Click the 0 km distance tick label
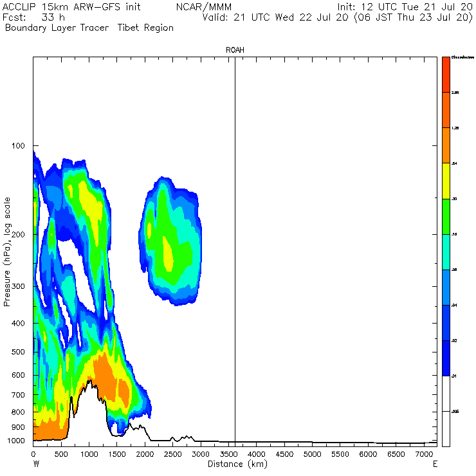The image size is (476, 476). click(x=33, y=454)
